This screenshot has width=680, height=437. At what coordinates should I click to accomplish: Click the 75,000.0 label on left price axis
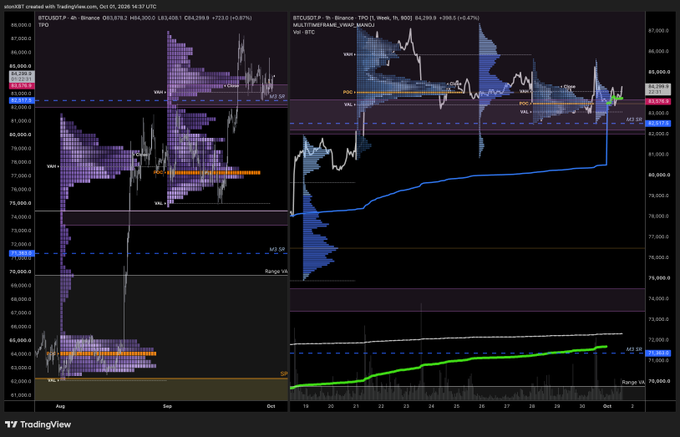click(x=21, y=203)
